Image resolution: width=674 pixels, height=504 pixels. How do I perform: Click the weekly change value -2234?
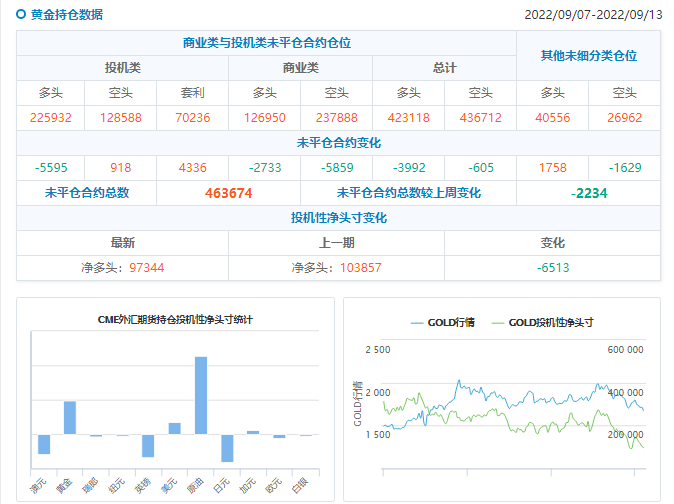point(588,193)
